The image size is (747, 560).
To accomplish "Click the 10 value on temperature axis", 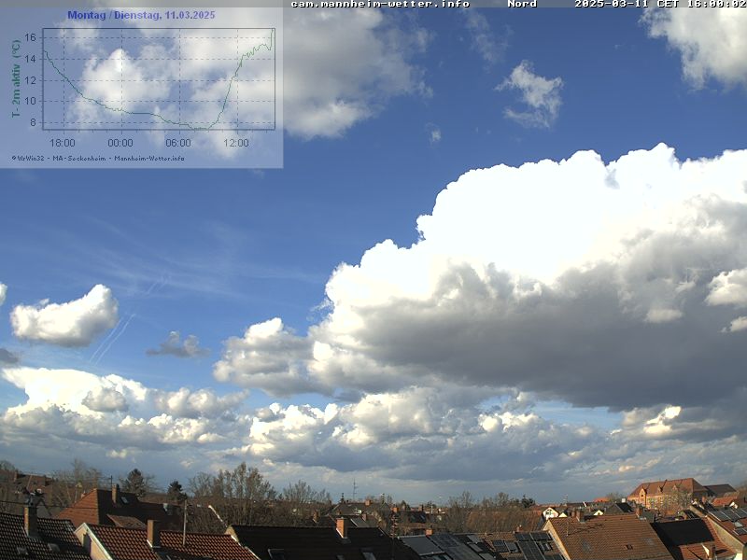I will tap(30, 101).
